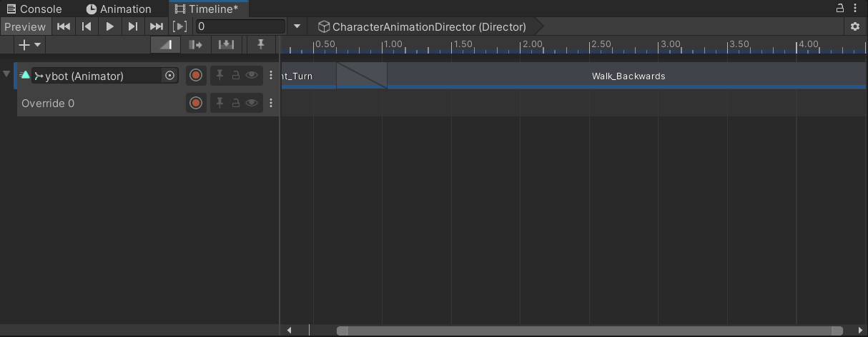The width and height of the screenshot is (868, 337).
Task: Click the ybot Animator track type icon
Action: point(25,75)
